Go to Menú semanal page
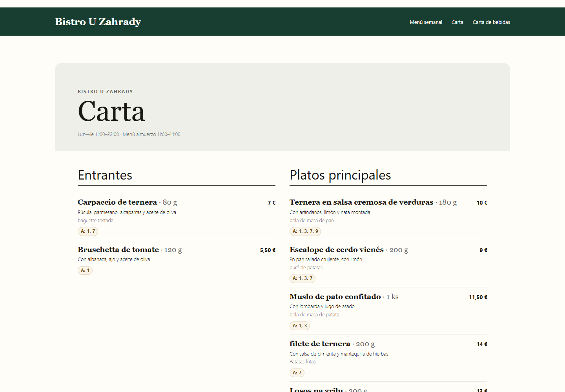This screenshot has width=565, height=392. (x=426, y=22)
